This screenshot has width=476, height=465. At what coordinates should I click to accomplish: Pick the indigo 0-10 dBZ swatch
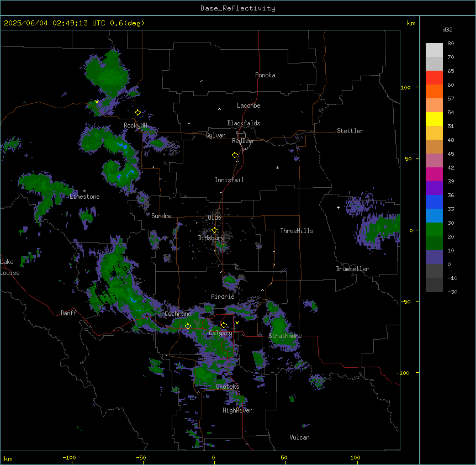[434, 257]
